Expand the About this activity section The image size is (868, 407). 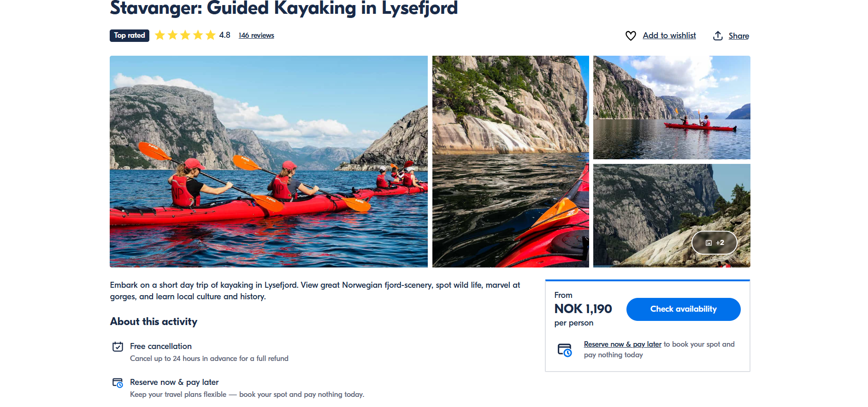tap(154, 321)
